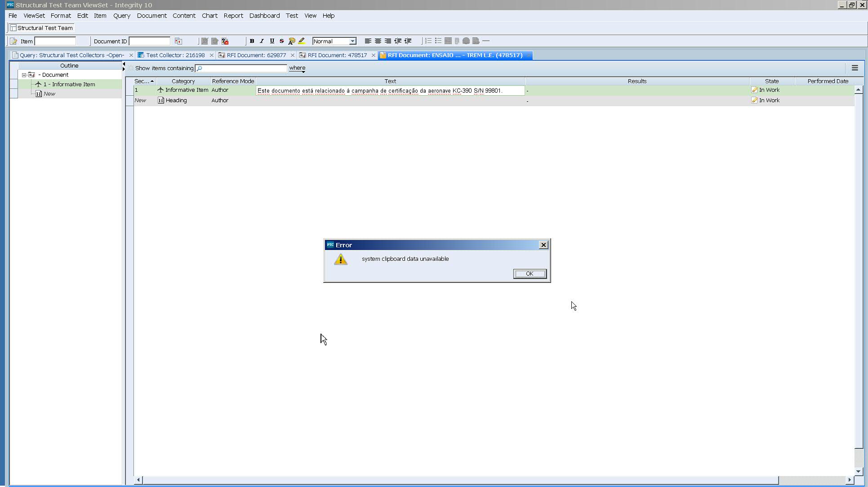This screenshot has width=868, height=487.
Task: Open the Normal style dropdown
Action: (x=353, y=41)
